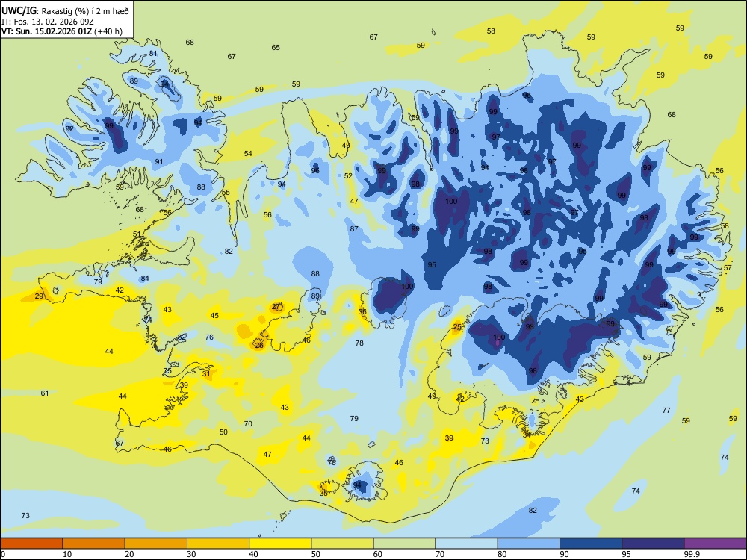Select the dark blue 90–95 legend swatch
The width and height of the screenshot is (747, 560).
(x=591, y=544)
